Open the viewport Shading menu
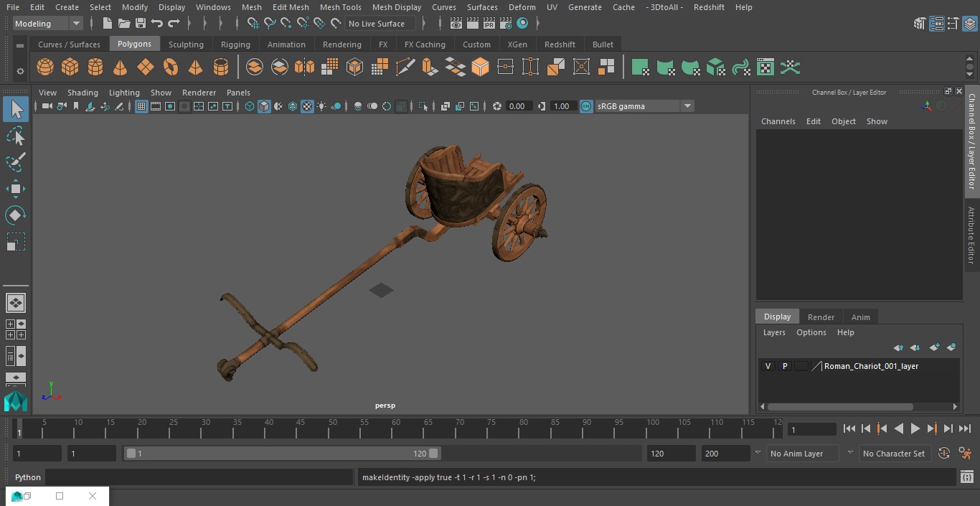This screenshot has height=506, width=980. pos(83,93)
